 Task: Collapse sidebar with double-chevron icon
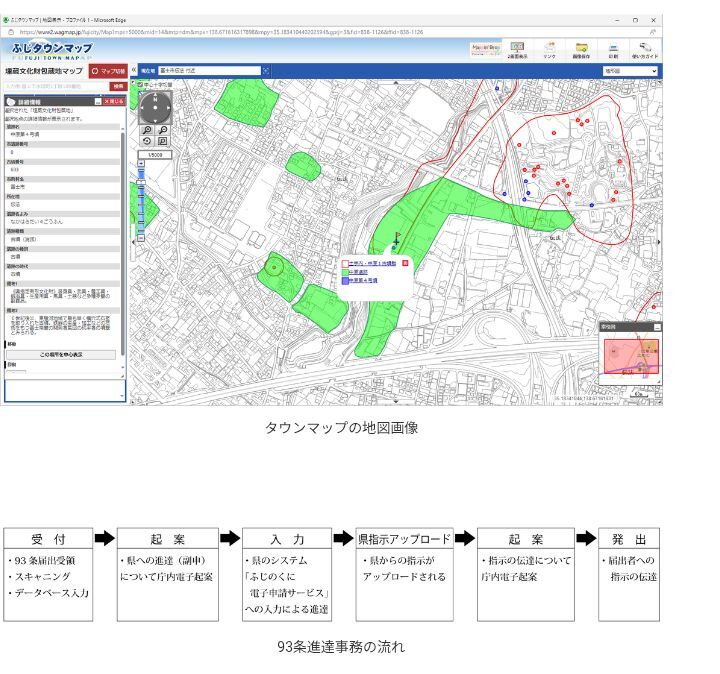pyautogui.click(x=134, y=70)
